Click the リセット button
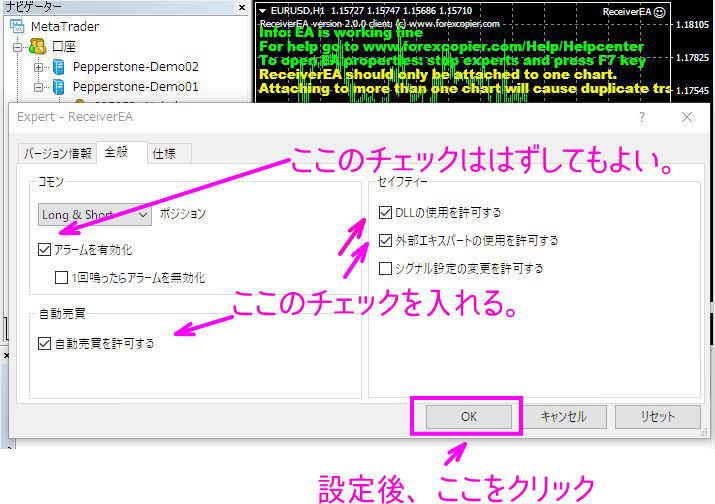This screenshot has height=504, width=715. pos(658,416)
